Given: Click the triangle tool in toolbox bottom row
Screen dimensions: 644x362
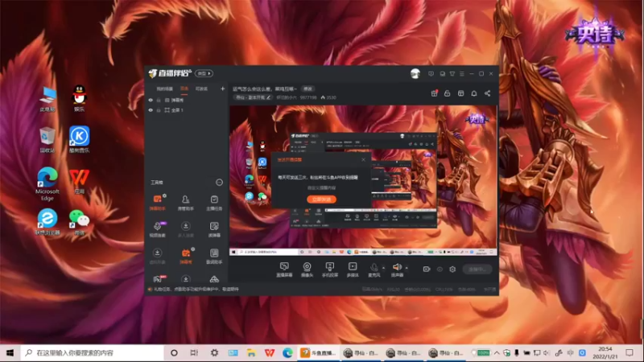Looking at the screenshot, I should [x=214, y=279].
